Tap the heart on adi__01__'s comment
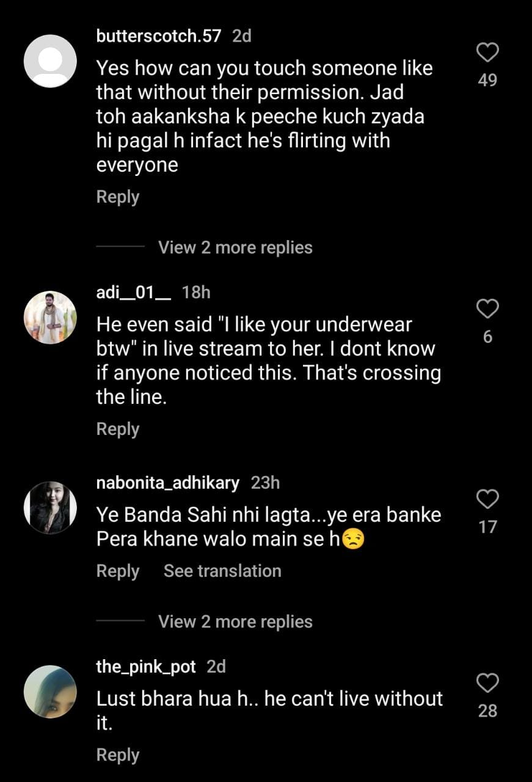The width and height of the screenshot is (532, 782). [x=487, y=309]
